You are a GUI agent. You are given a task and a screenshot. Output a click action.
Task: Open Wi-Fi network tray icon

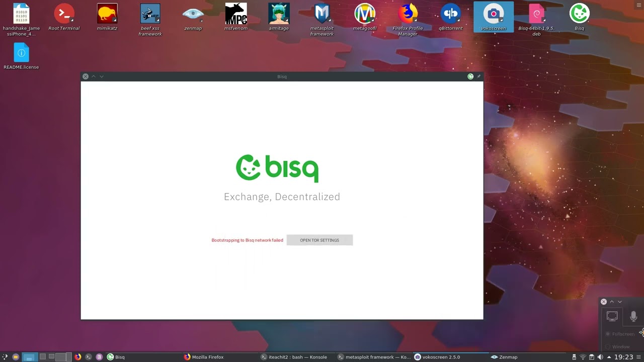click(x=583, y=357)
